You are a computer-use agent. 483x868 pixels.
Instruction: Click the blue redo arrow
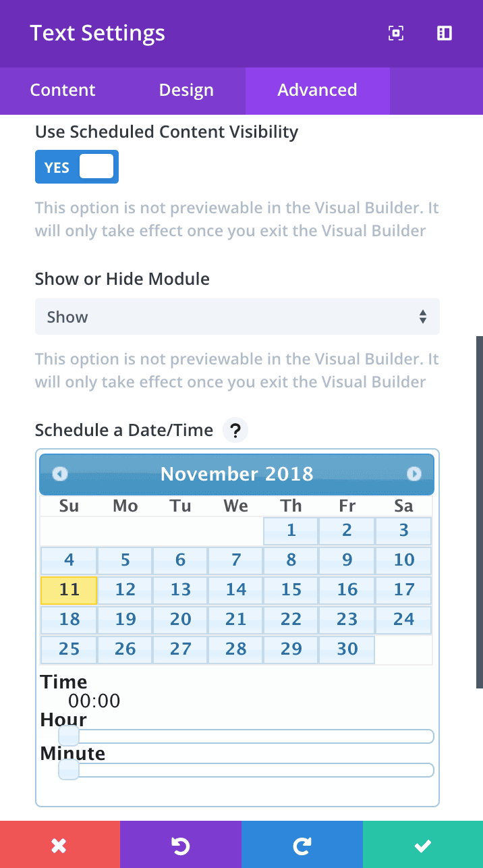pyautogui.click(x=302, y=844)
